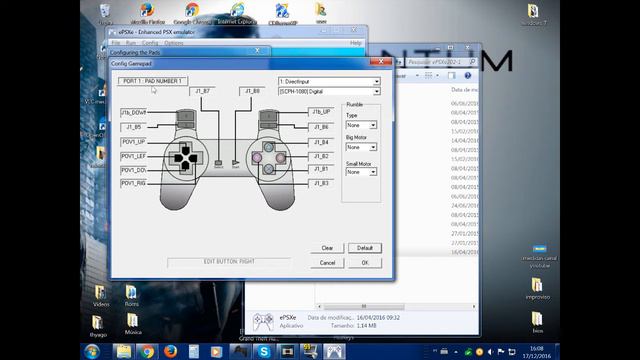Click the J1_B8 Start mapping field
The image size is (640, 360).
(x=252, y=91)
